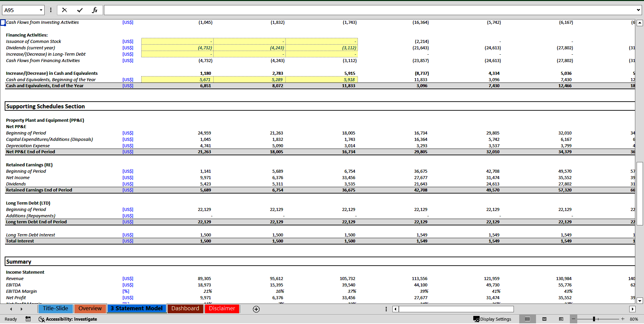Click the macro recording icon in status bar
Viewport: 644px width, 324px height.
point(28,319)
